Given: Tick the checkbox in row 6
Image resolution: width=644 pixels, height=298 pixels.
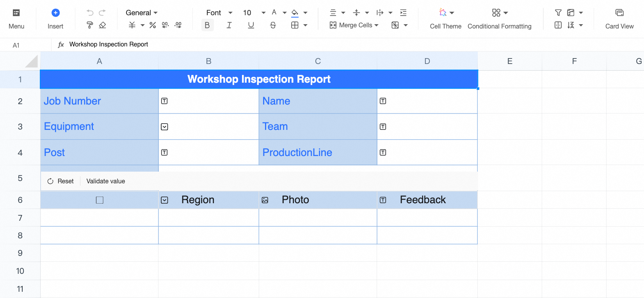Looking at the screenshot, I should pyautogui.click(x=100, y=200).
